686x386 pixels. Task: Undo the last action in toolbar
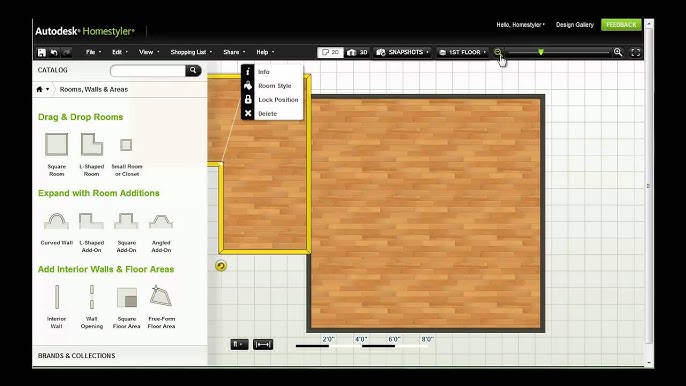pyautogui.click(x=54, y=53)
